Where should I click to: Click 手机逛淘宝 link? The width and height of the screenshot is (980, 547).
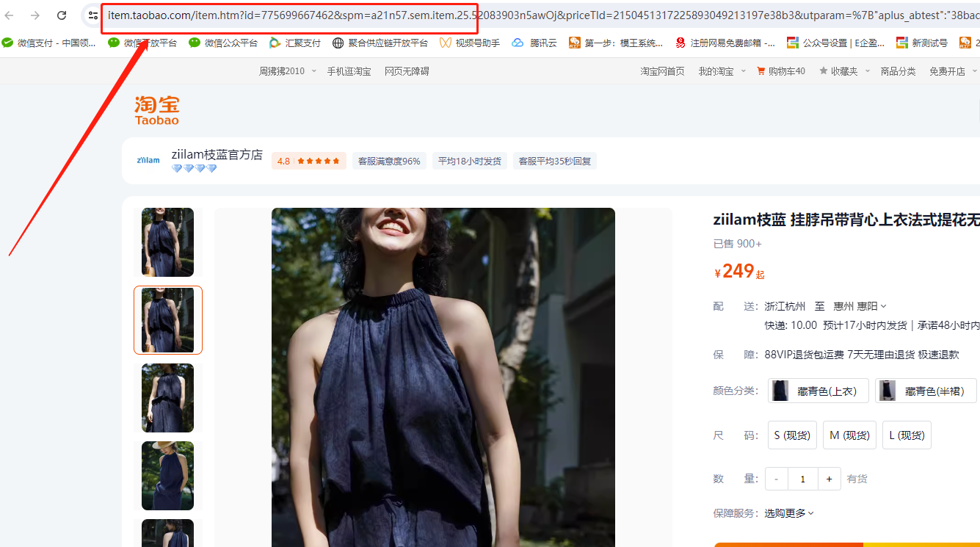pos(349,71)
